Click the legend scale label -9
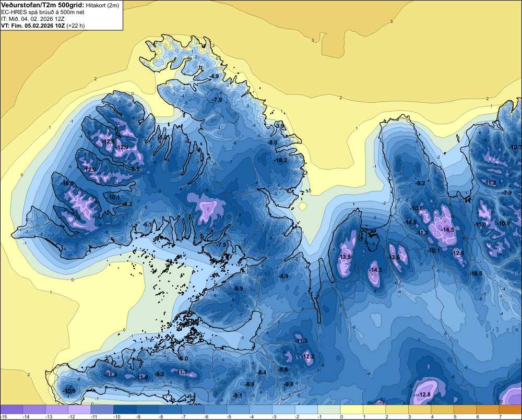Viewport: 522px width, 420px height. click(139, 417)
